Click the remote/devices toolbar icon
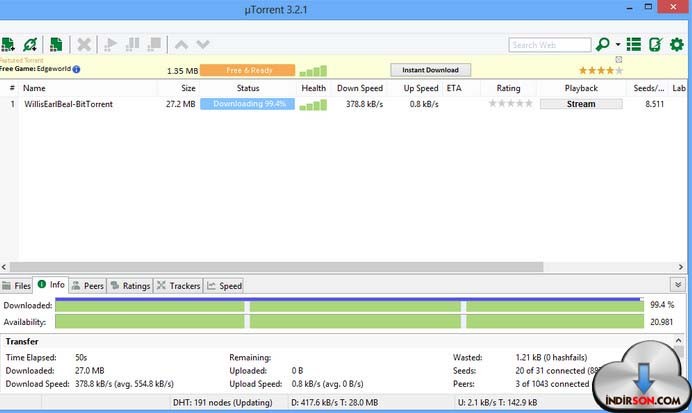Image resolution: width=692 pixels, height=413 pixels. tap(655, 45)
